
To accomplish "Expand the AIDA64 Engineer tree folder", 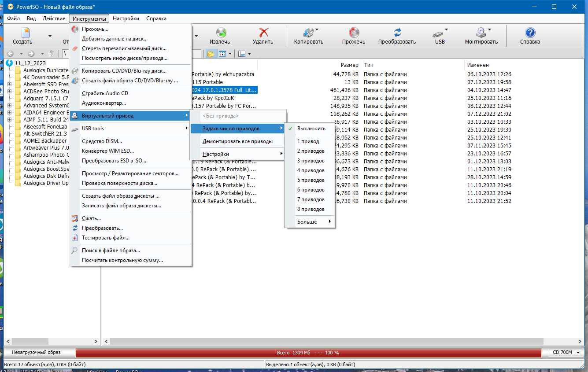I will (10, 113).
